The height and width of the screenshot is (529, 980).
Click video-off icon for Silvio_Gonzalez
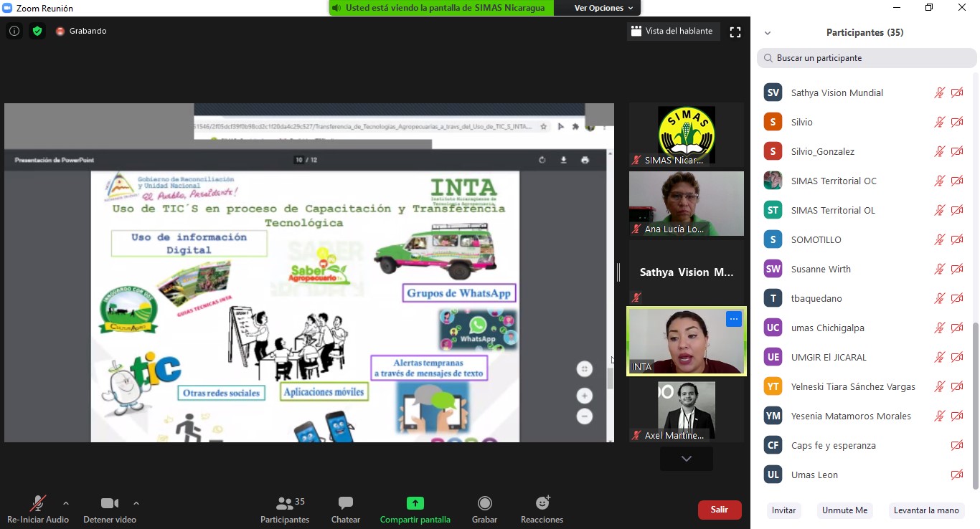coord(957,151)
